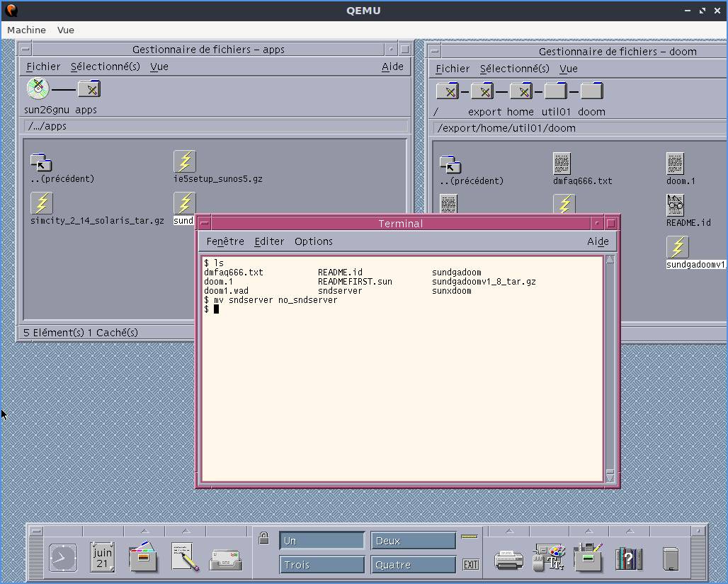Switch to workspace Deux
The image size is (728, 584).
tap(413, 541)
